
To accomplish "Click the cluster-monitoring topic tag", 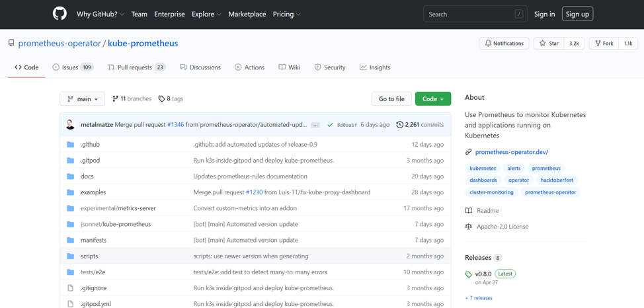I will 492,192.
